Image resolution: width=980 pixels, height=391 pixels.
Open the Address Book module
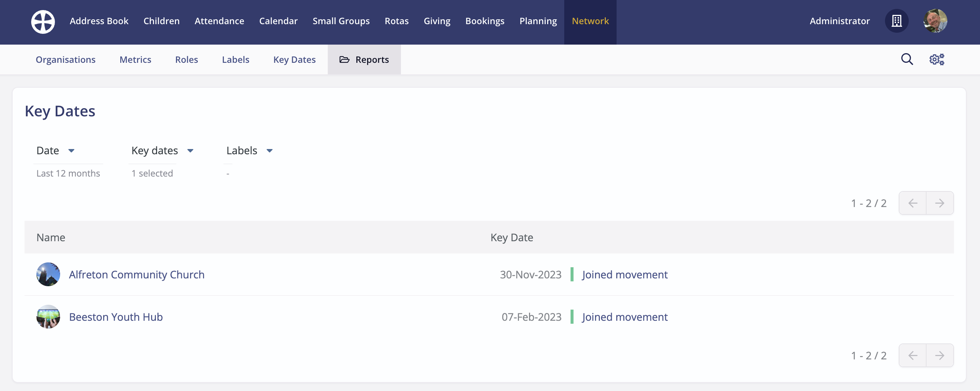pyautogui.click(x=99, y=21)
